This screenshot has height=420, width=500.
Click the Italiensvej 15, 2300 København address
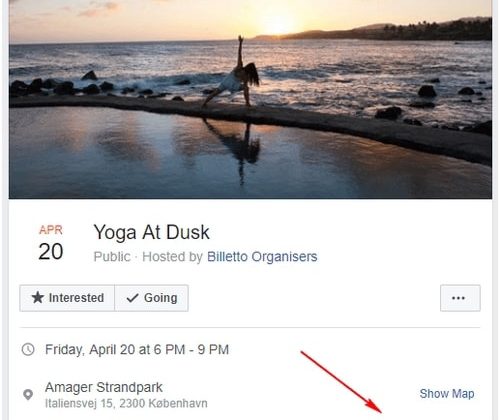pyautogui.click(x=126, y=403)
